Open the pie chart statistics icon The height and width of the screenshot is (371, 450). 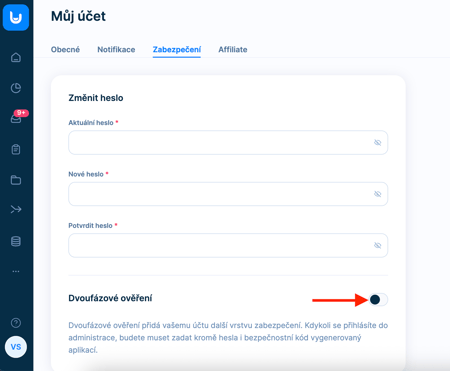pos(16,88)
